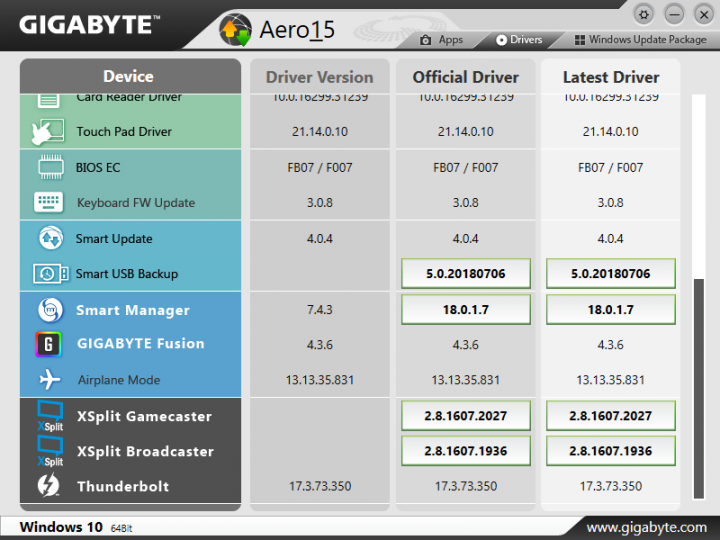
Task: Click BIOS EC driver version FB07 / F007
Action: point(320,168)
